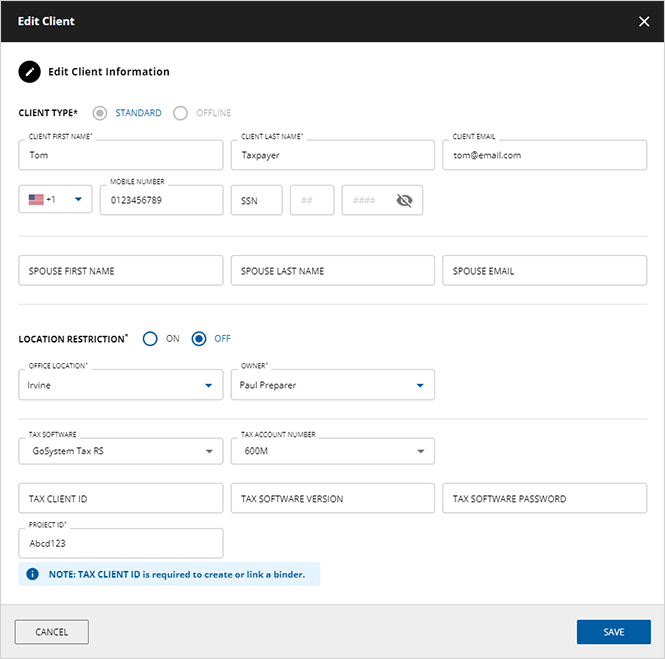Open the Owner dropdown
Viewport: 665px width, 659px height.
(420, 385)
